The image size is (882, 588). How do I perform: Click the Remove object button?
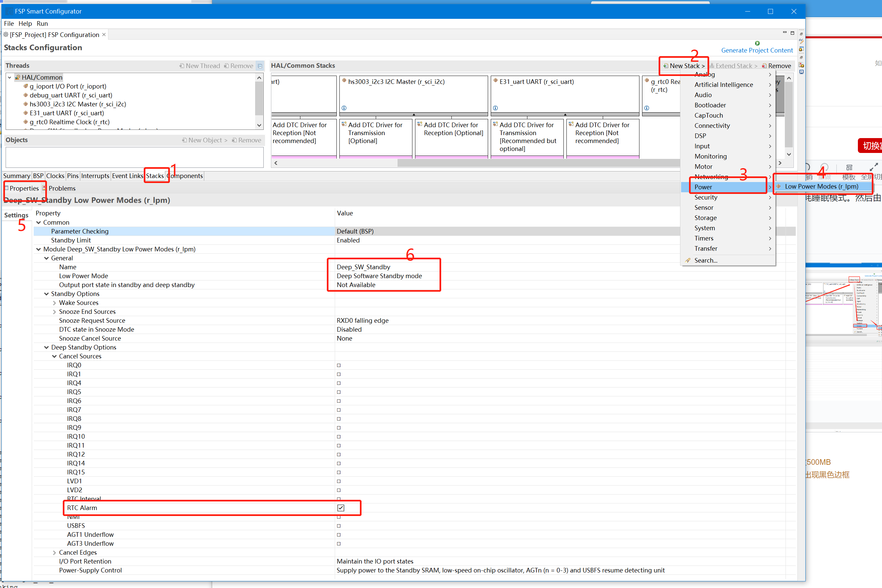[x=247, y=140]
